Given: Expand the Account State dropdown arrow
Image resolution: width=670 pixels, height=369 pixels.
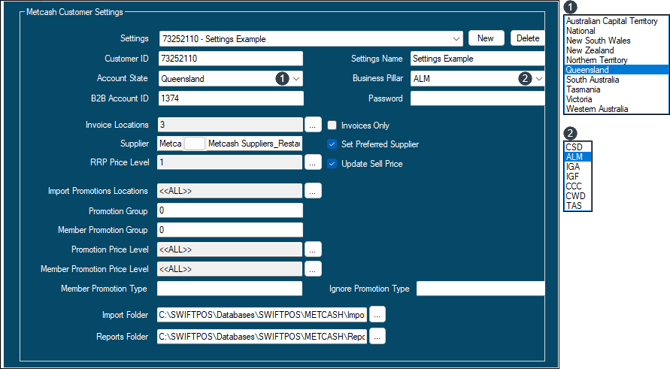Looking at the screenshot, I should click(x=296, y=79).
